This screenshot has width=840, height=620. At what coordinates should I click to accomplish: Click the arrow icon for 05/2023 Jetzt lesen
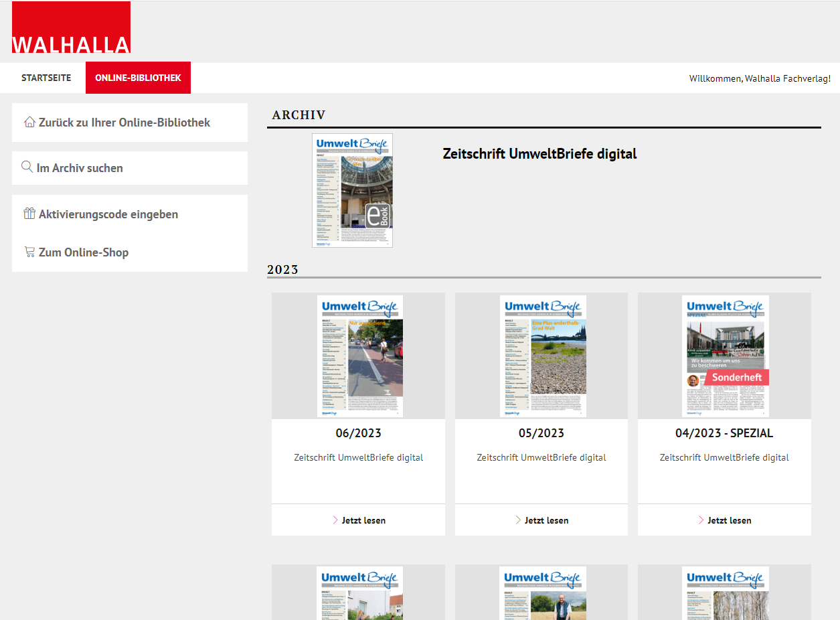pos(518,520)
